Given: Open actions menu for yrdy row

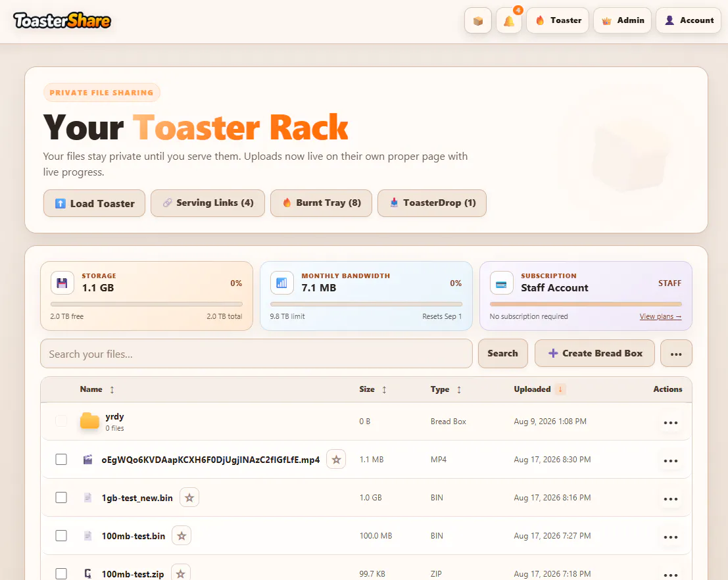Looking at the screenshot, I should [x=670, y=423].
